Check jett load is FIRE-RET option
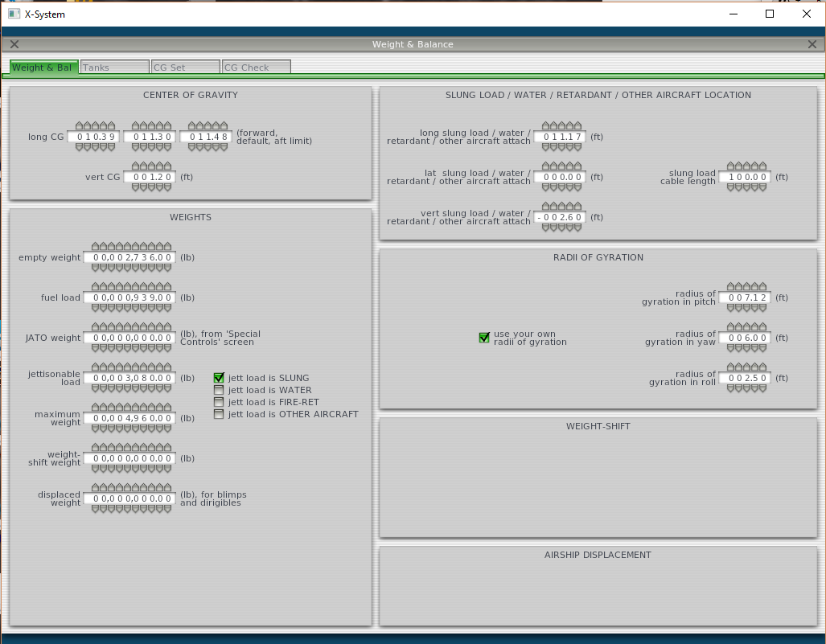826x644 pixels. (x=219, y=402)
